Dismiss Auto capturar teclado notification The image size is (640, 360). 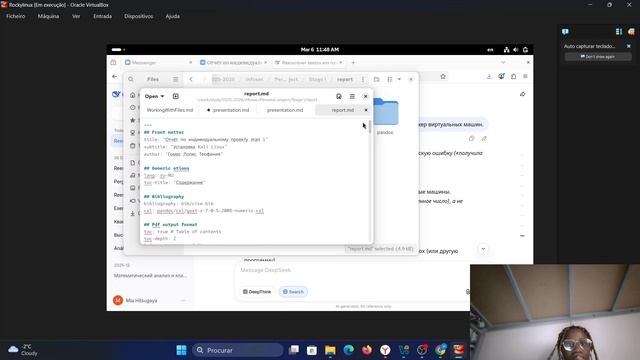pos(629,46)
